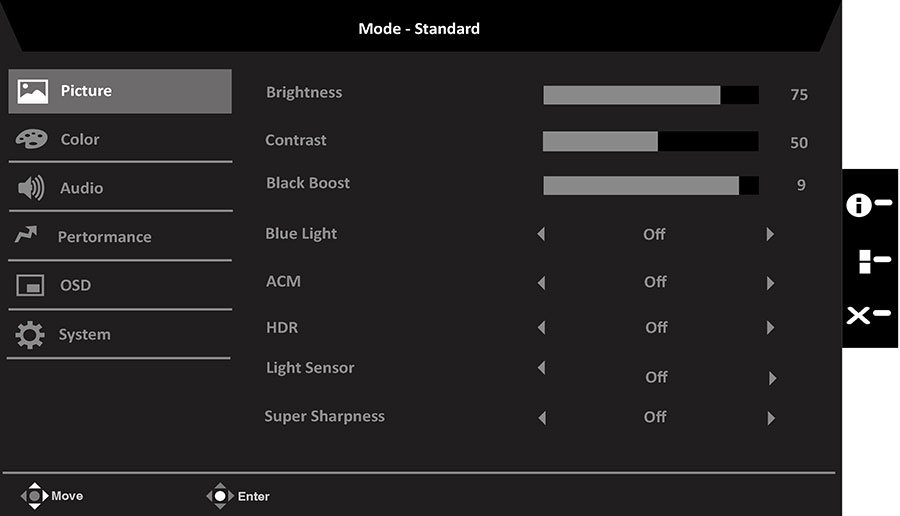The width and height of the screenshot is (900, 516).
Task: Click the right arrow next to ACM
Action: point(770,283)
